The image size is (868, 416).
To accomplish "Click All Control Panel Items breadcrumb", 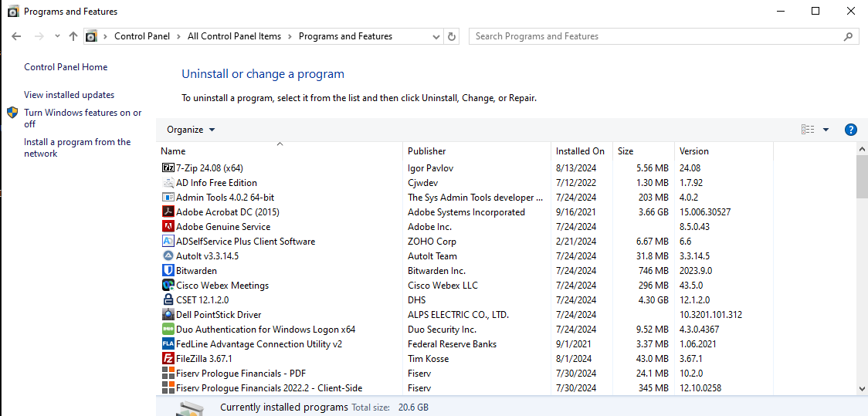I will tap(234, 36).
